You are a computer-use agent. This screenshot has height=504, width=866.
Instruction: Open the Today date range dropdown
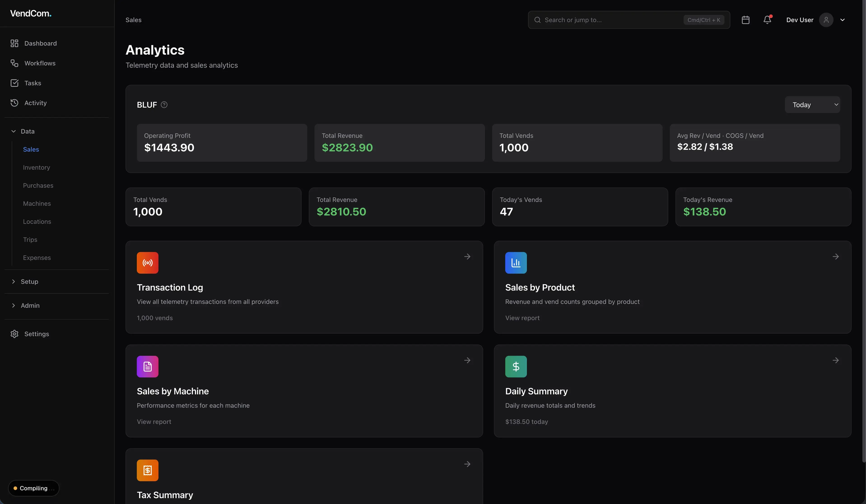pos(812,105)
